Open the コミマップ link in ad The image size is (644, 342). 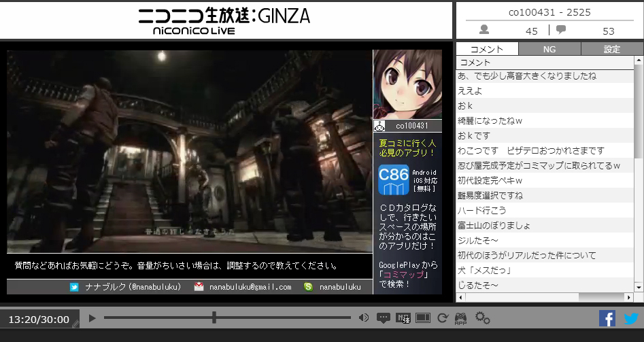[403, 274]
